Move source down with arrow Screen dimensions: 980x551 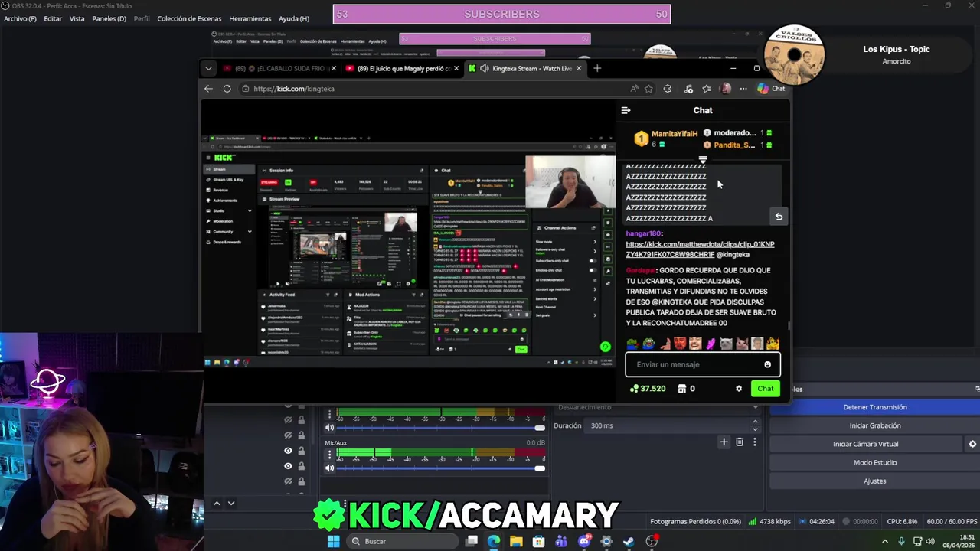tap(231, 503)
